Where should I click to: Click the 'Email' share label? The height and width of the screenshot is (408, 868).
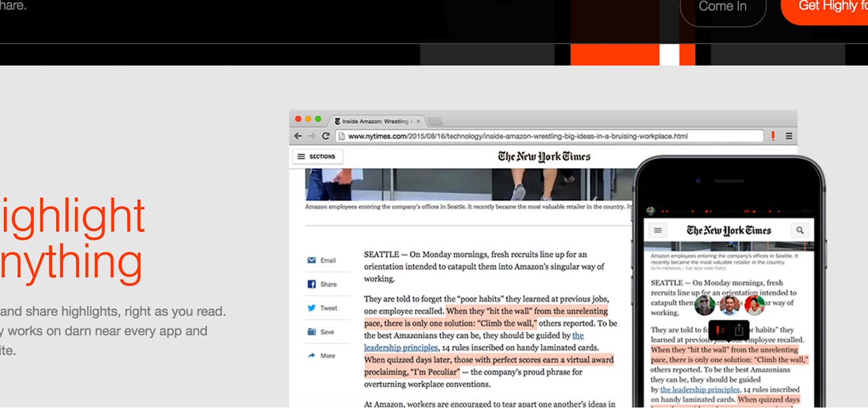click(x=328, y=261)
